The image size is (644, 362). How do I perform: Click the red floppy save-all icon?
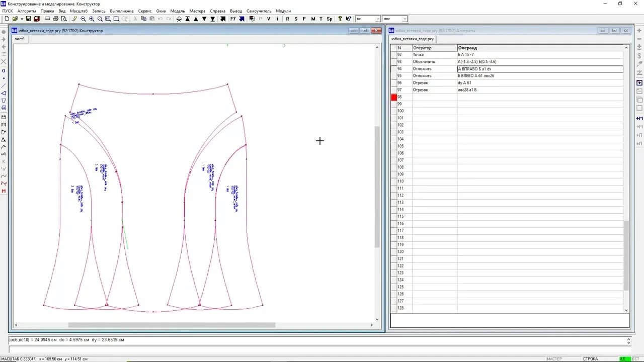point(36,19)
